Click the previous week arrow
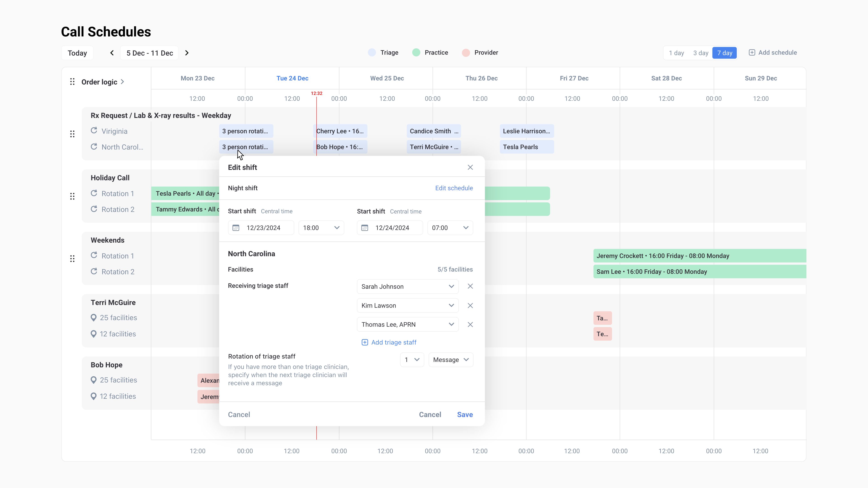 click(x=112, y=53)
